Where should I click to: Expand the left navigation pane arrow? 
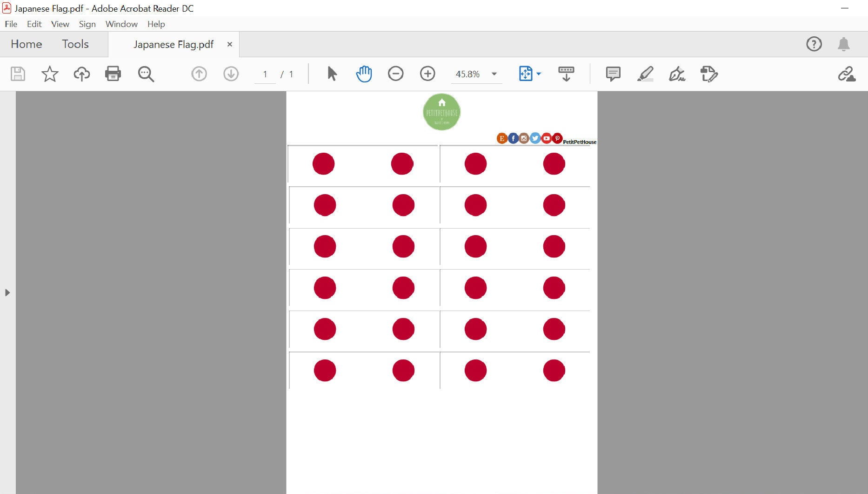(x=7, y=292)
